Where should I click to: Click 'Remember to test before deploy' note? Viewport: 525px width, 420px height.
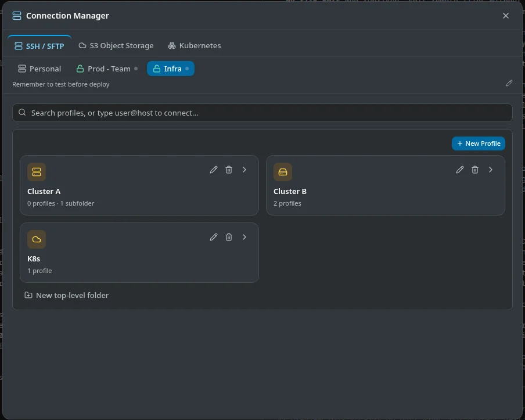pos(61,84)
